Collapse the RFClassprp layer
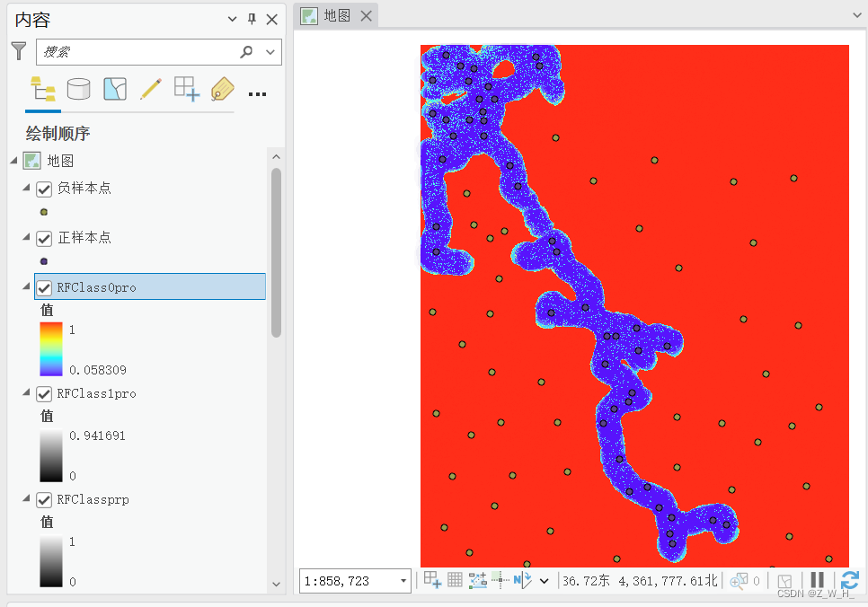This screenshot has height=607, width=868. click(x=26, y=498)
